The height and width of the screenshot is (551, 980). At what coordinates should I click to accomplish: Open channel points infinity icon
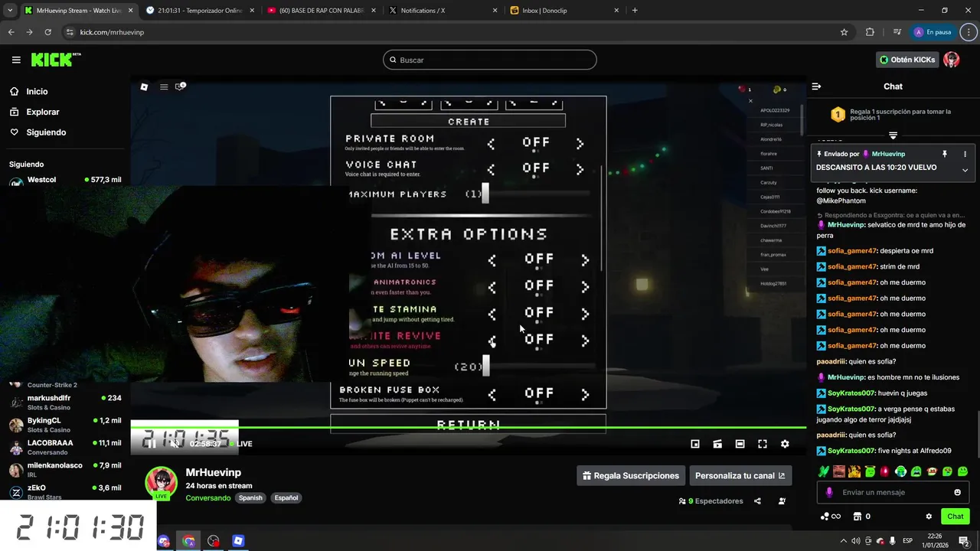pyautogui.click(x=831, y=517)
